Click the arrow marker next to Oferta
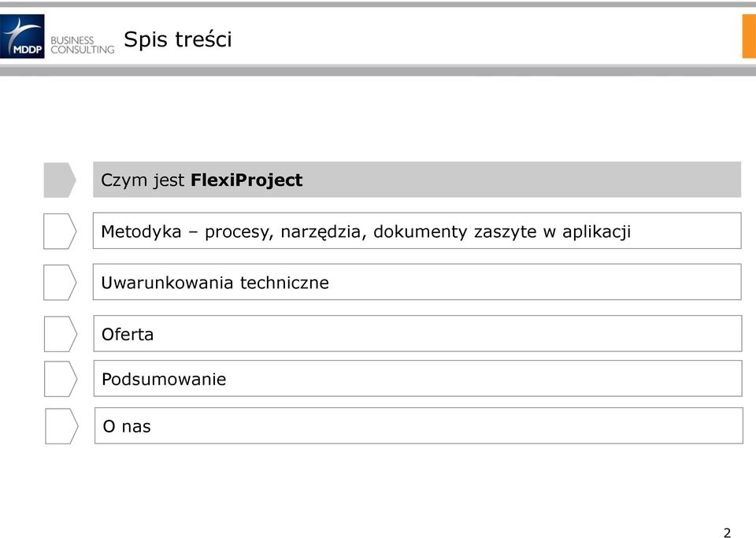 61,334
